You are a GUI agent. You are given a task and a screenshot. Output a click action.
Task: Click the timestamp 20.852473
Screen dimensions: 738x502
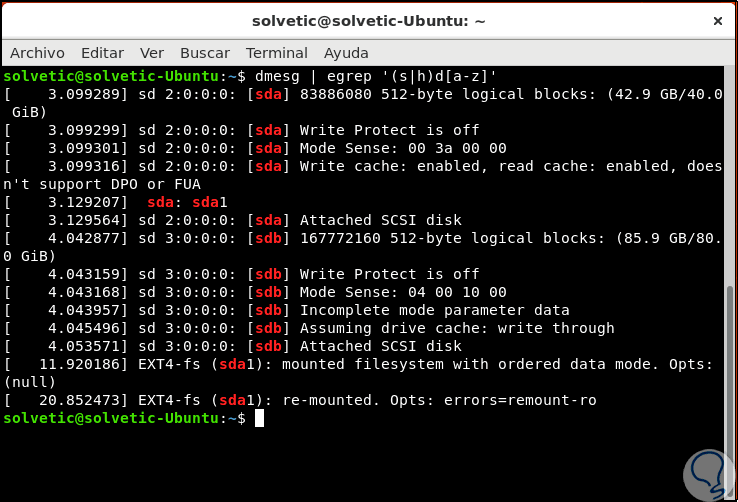click(x=80, y=400)
